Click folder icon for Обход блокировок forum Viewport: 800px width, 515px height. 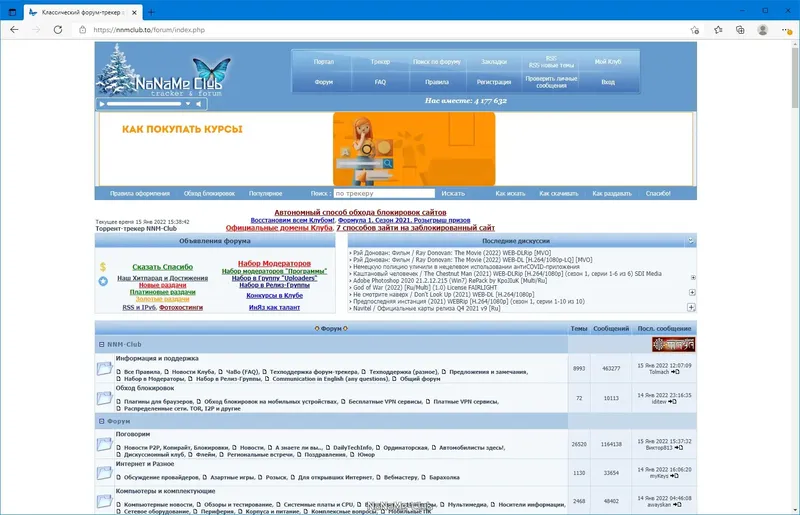pyautogui.click(x=105, y=398)
